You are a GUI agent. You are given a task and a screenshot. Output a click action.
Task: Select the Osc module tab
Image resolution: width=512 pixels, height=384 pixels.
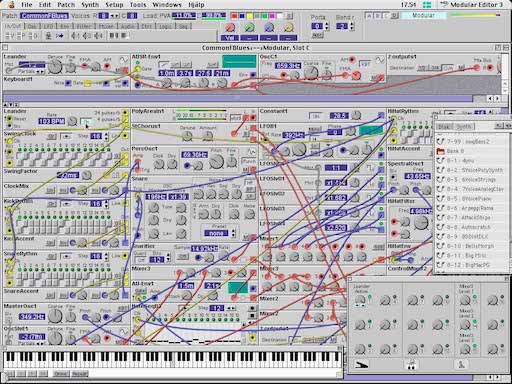[32, 26]
